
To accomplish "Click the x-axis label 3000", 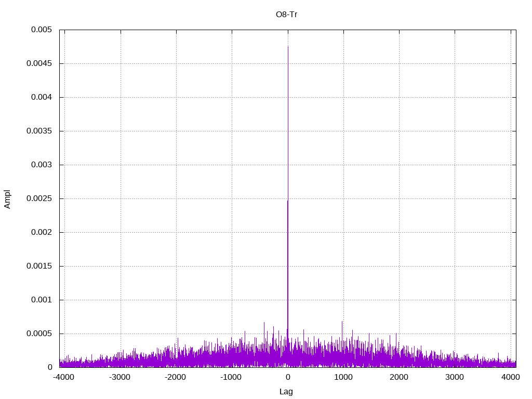I will [455, 377].
